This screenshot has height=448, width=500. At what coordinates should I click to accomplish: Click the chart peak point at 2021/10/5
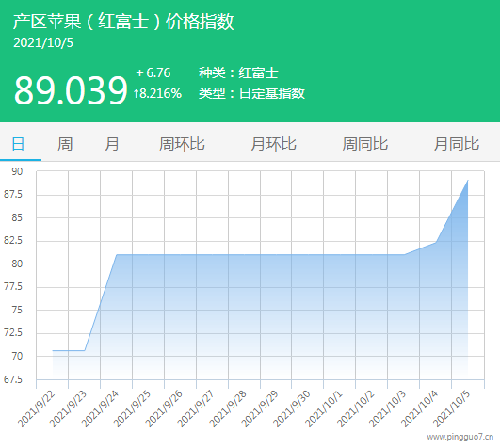pos(468,180)
